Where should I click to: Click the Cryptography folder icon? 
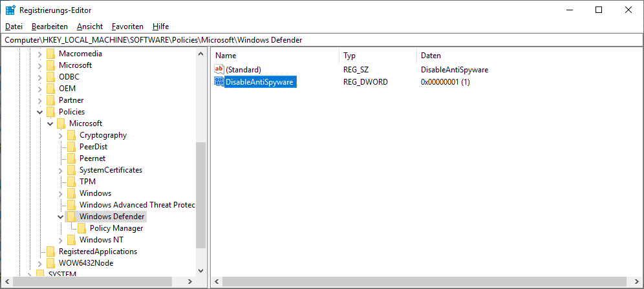(x=72, y=135)
